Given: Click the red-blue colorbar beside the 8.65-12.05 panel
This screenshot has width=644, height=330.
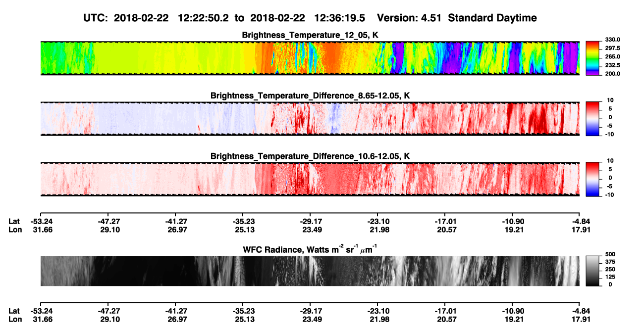Looking at the screenshot, I should (x=593, y=118).
